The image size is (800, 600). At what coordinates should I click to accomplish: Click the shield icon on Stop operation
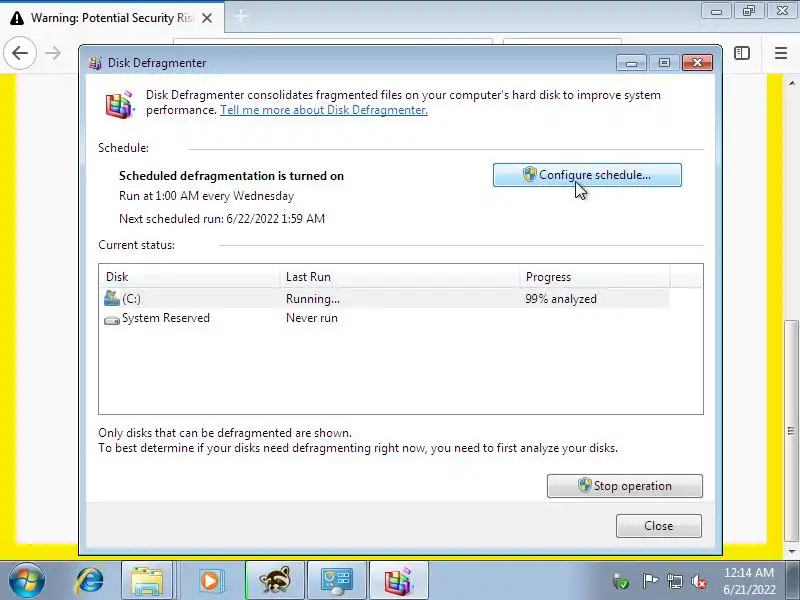tap(585, 485)
